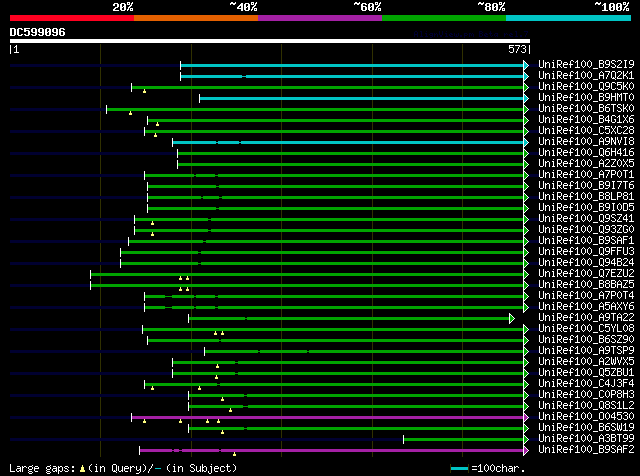Click the purple ~60% identity legend segment

coord(320,18)
